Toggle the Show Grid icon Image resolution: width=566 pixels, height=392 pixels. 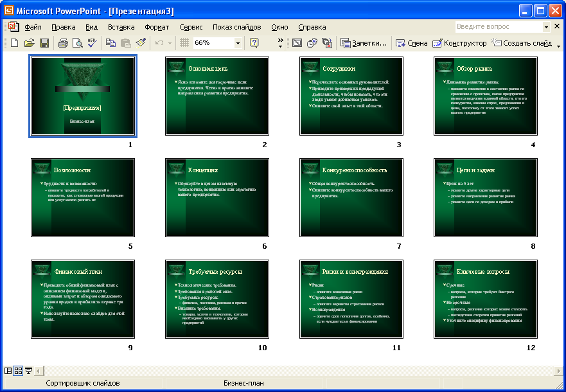click(x=184, y=43)
